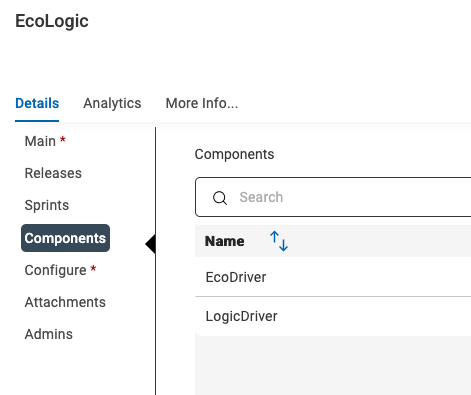This screenshot has height=395, width=471.
Task: Click the red asterisk next to Main
Action: coord(63,140)
